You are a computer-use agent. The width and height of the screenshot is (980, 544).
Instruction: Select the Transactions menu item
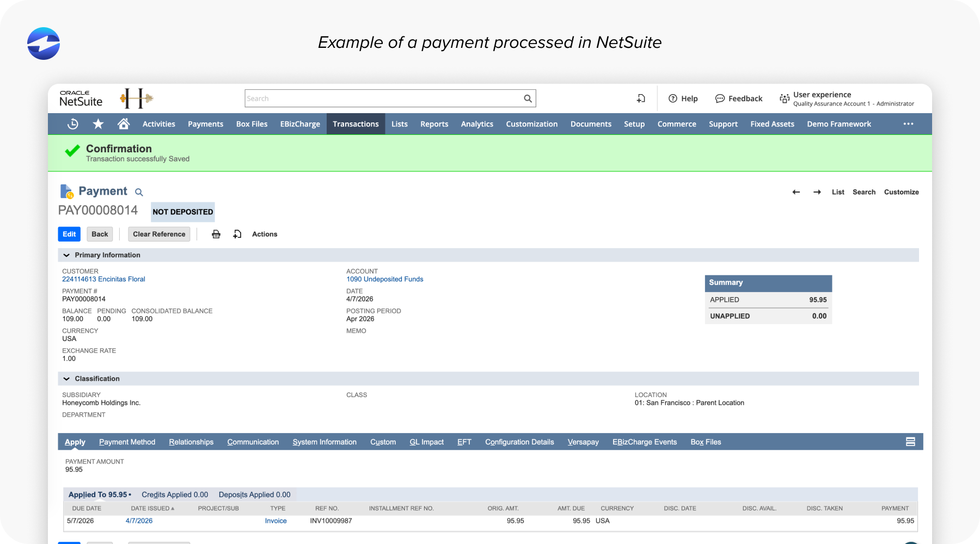(x=356, y=123)
